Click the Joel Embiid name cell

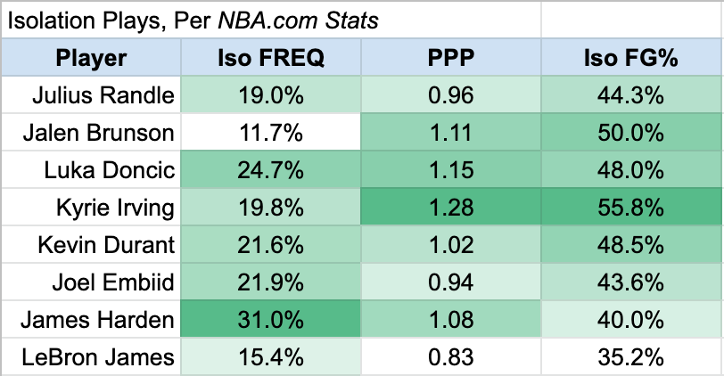coord(91,282)
